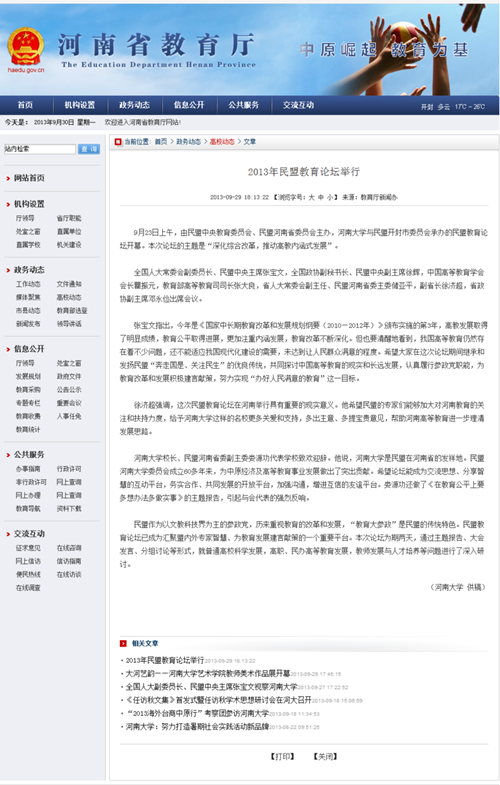Screen dimensions: 500x785
Task: Click the 【关闭】 close button
Action: [325, 756]
